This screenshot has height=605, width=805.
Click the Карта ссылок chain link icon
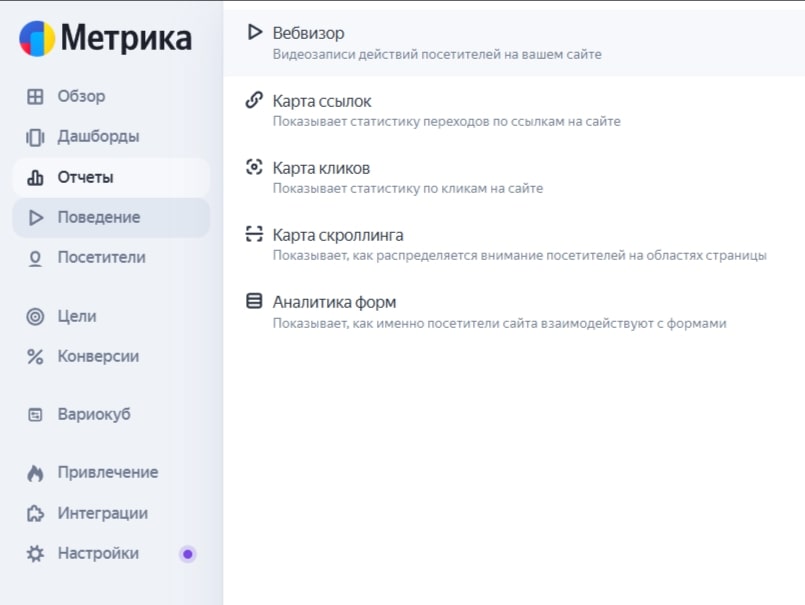(254, 100)
